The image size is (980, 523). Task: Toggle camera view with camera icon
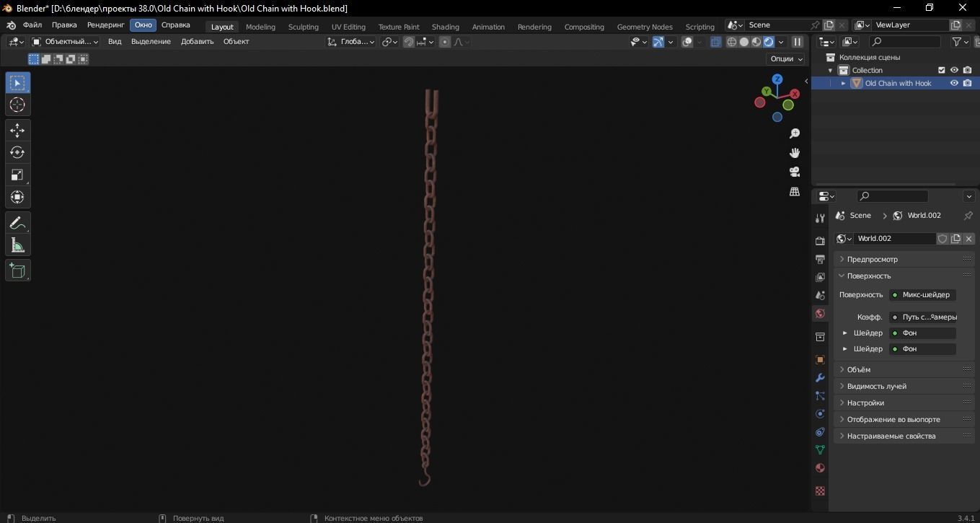795,172
